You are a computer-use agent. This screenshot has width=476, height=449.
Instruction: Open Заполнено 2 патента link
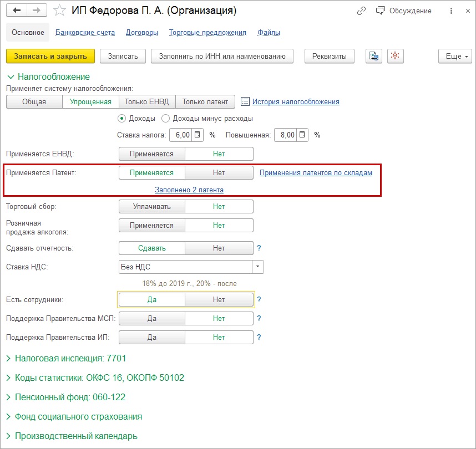[189, 190]
